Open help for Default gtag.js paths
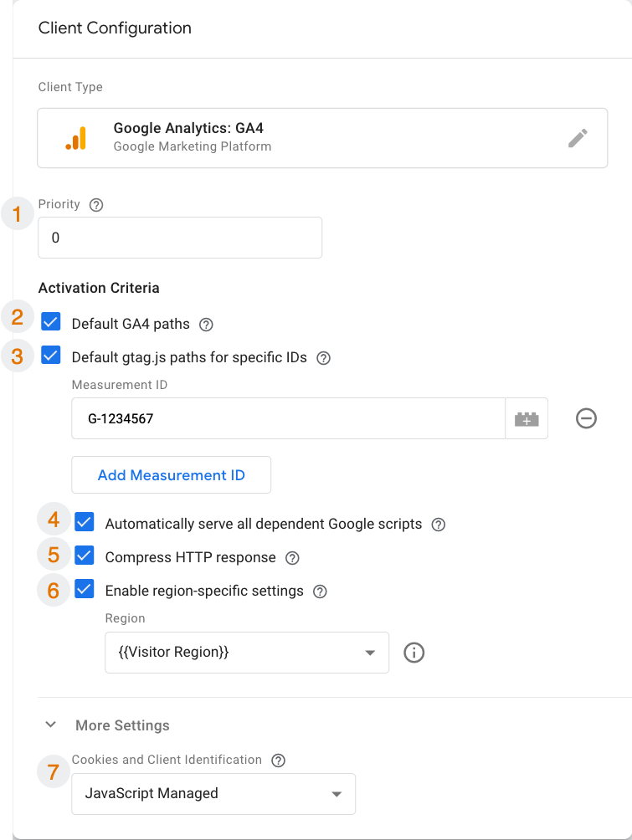Screen dimensions: 632x840 coord(324,358)
